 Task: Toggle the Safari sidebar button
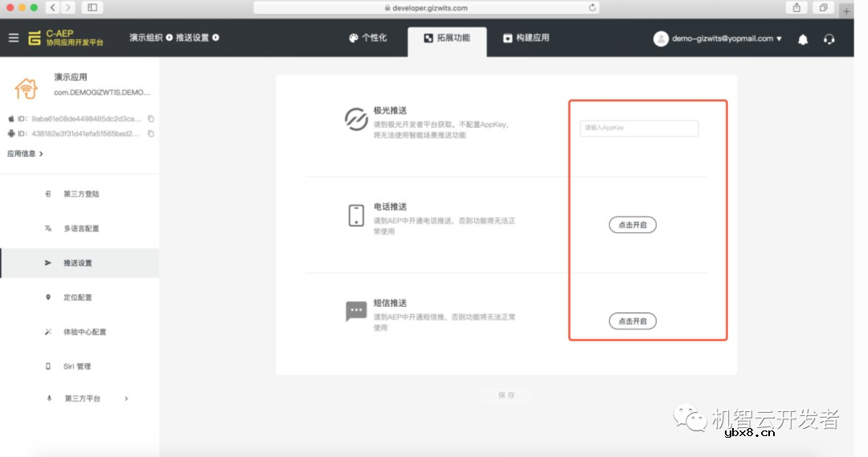tap(92, 8)
